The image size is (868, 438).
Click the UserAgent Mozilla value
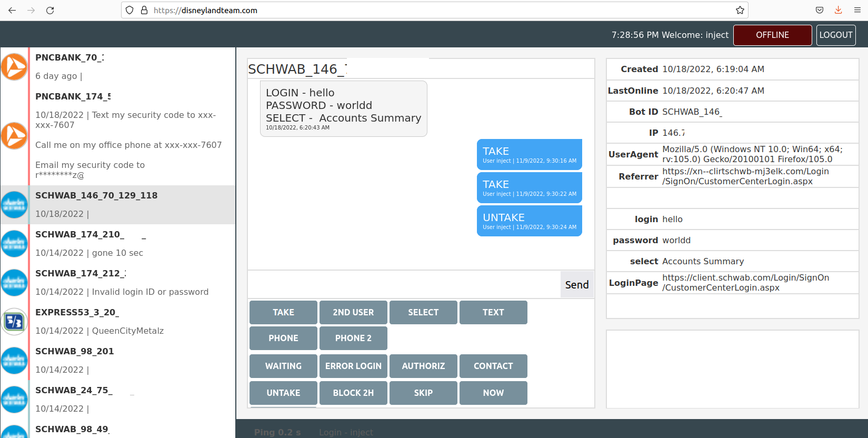pyautogui.click(x=752, y=154)
